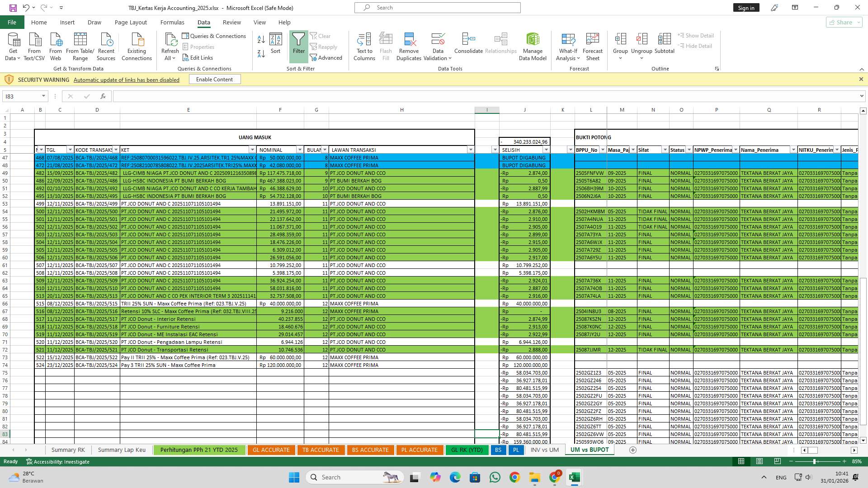868x488 pixels.
Task: Open Forecast Sheet tool
Action: tap(593, 45)
